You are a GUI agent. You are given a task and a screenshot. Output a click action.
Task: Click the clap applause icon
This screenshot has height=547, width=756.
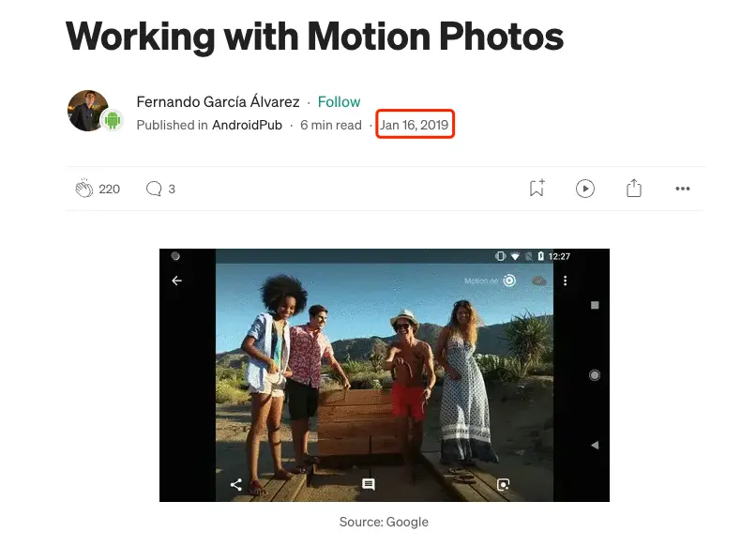(83, 189)
